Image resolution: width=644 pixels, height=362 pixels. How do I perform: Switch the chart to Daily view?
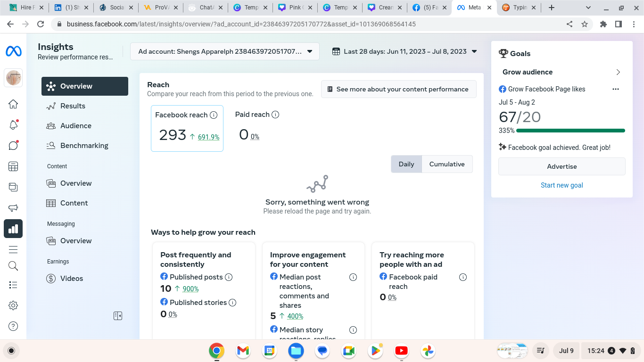406,164
